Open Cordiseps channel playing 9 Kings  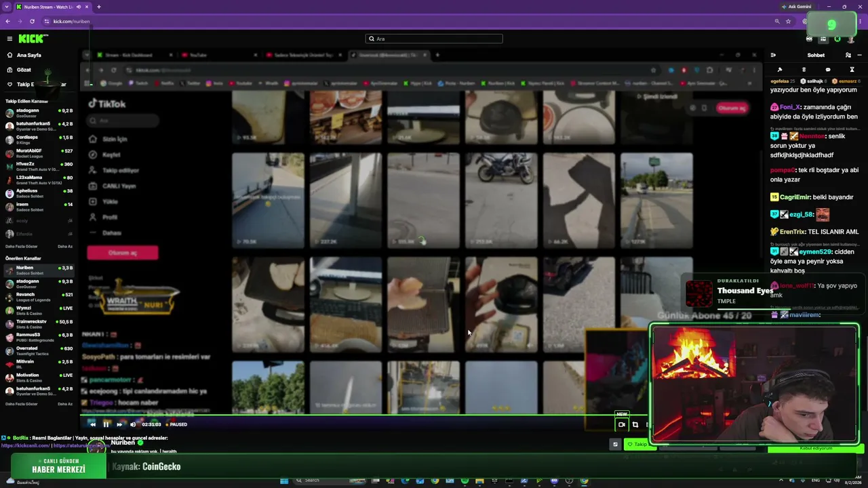(39, 140)
